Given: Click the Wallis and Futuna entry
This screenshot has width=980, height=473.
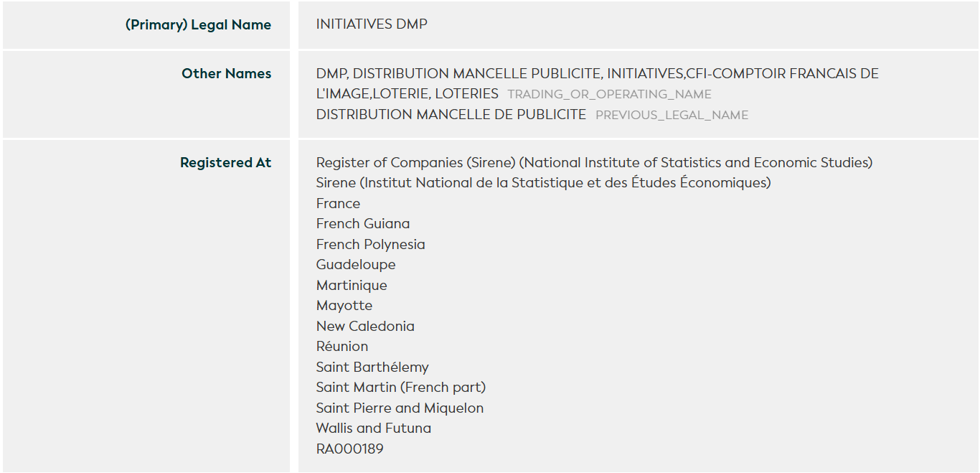Looking at the screenshot, I should (374, 428).
